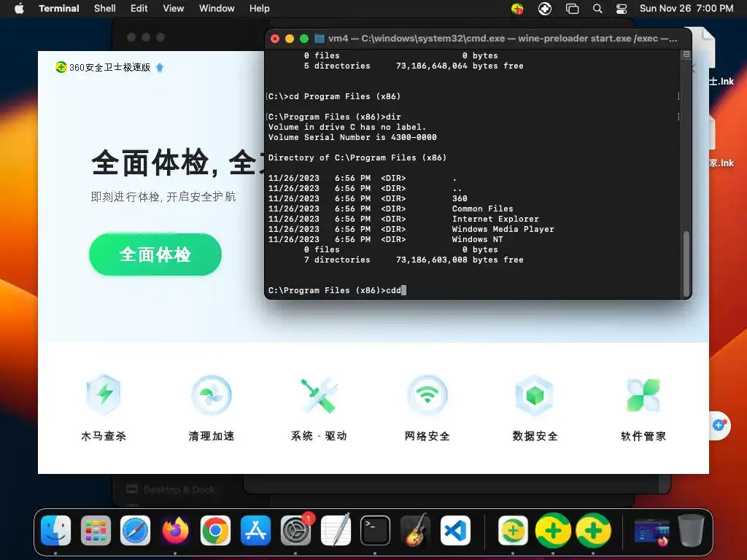747x560 pixels.
Task: Open TextEdit from the Dock
Action: 336,531
